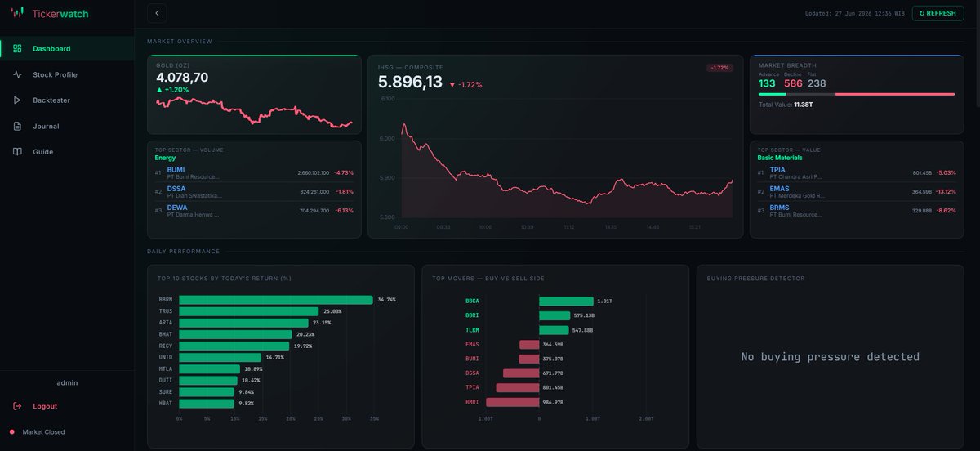Click the Advance count 133
Image resolution: width=980 pixels, height=451 pixels.
click(767, 83)
